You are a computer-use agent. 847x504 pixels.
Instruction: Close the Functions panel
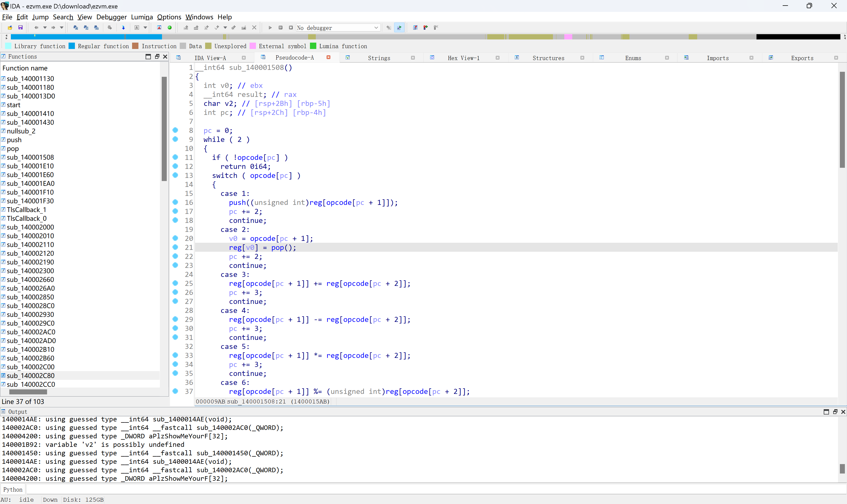tap(165, 56)
